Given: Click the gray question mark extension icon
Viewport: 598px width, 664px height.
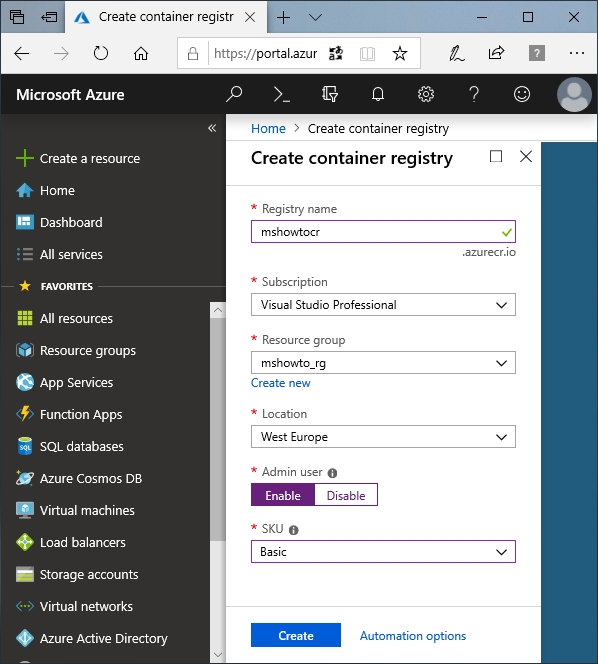Looking at the screenshot, I should (537, 53).
